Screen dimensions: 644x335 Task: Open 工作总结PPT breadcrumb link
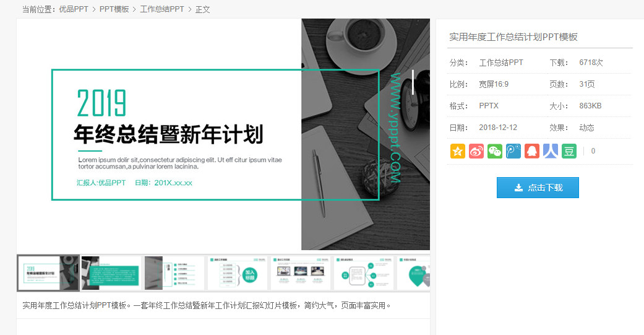(162, 9)
